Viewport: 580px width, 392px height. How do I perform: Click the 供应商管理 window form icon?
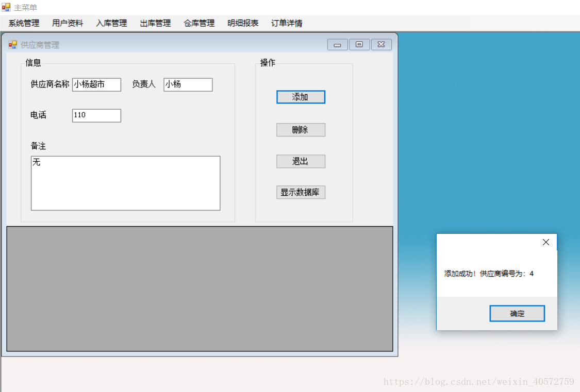(12, 44)
